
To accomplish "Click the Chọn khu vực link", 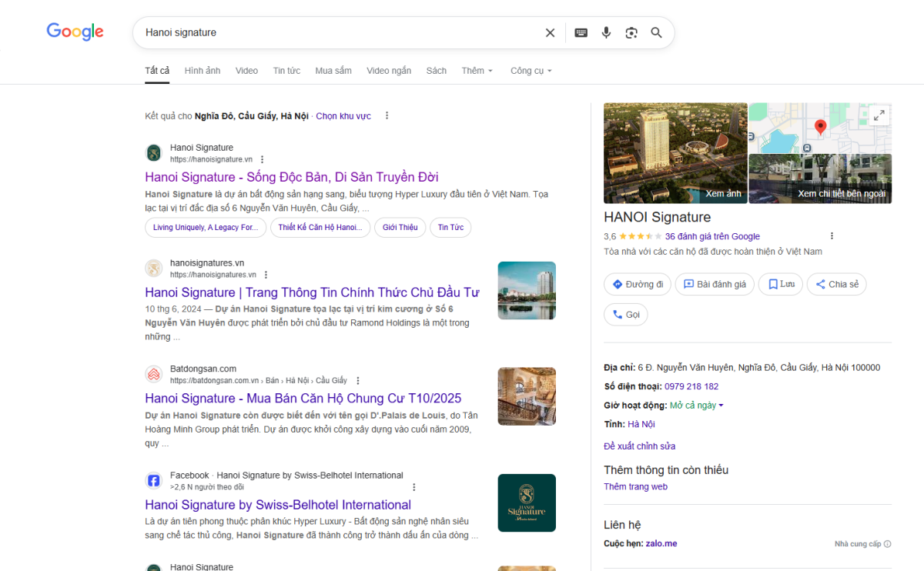I will [343, 116].
